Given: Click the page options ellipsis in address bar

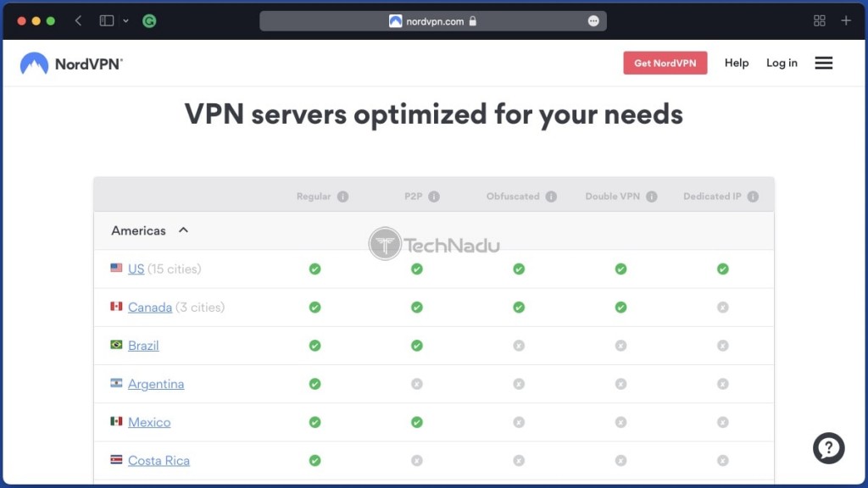Looking at the screenshot, I should (x=593, y=21).
